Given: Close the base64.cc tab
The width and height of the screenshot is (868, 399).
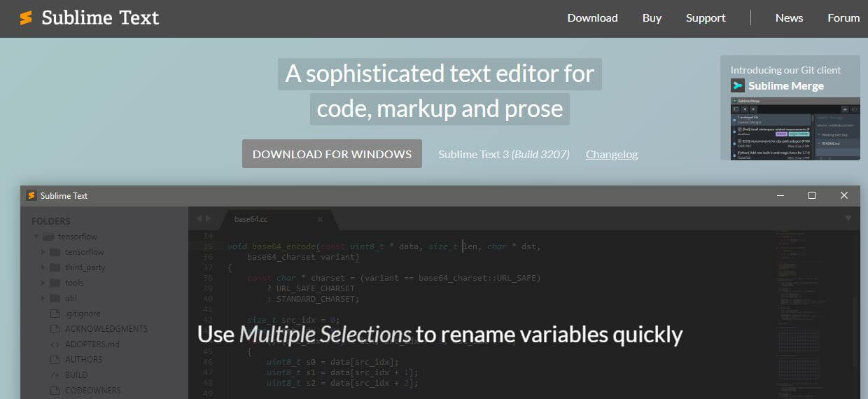Looking at the screenshot, I should point(321,219).
